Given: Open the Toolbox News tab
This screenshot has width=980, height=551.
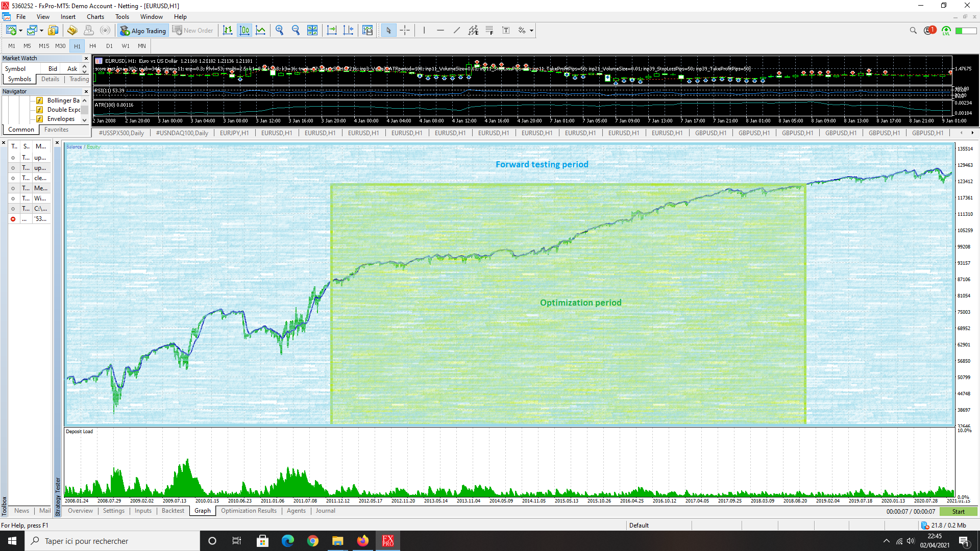Looking at the screenshot, I should [21, 511].
